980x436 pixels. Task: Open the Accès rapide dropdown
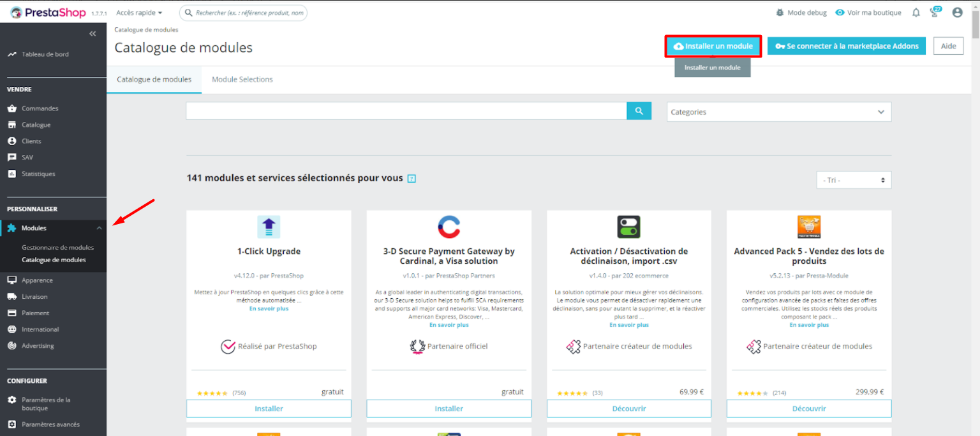(139, 13)
